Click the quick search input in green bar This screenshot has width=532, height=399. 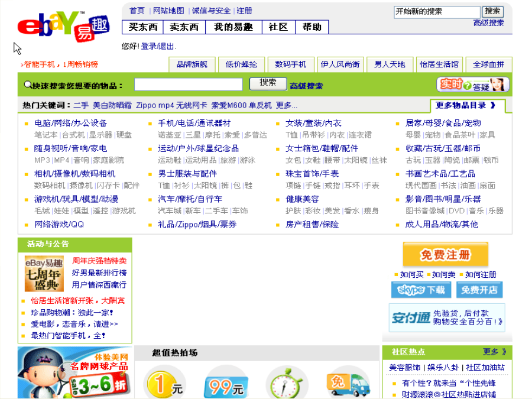pos(189,85)
